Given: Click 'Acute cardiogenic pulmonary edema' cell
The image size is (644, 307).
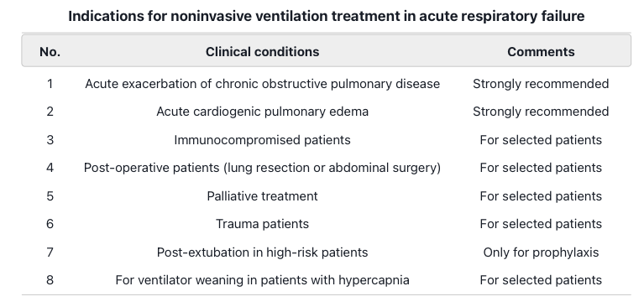Looking at the screenshot, I should point(262,112).
